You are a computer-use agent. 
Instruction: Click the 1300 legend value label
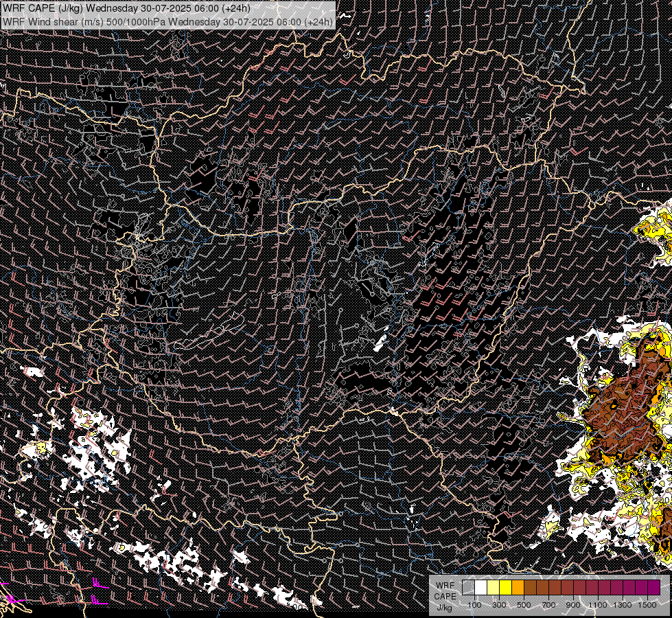623,605
